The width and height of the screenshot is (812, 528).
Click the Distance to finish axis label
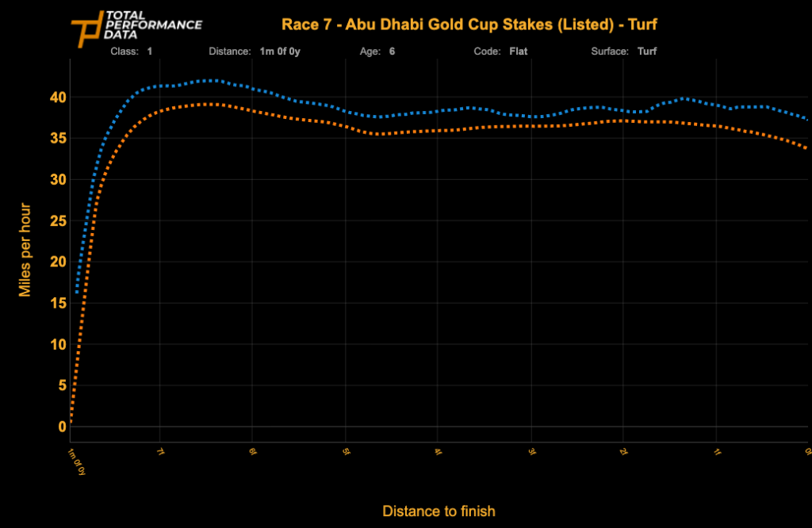(439, 511)
